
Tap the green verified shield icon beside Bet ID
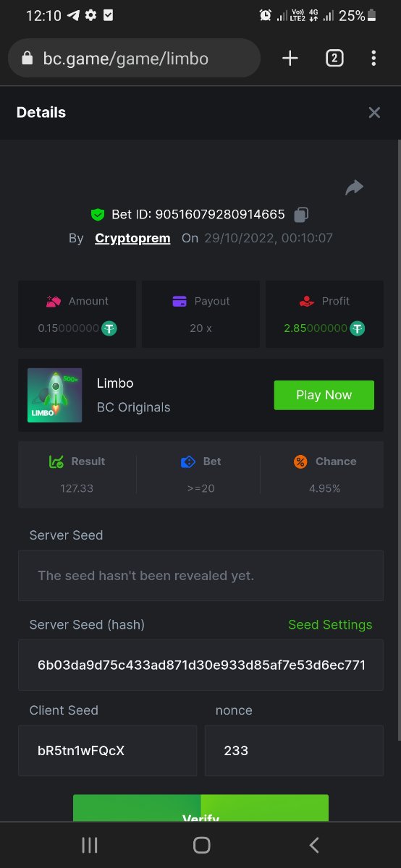click(x=98, y=215)
